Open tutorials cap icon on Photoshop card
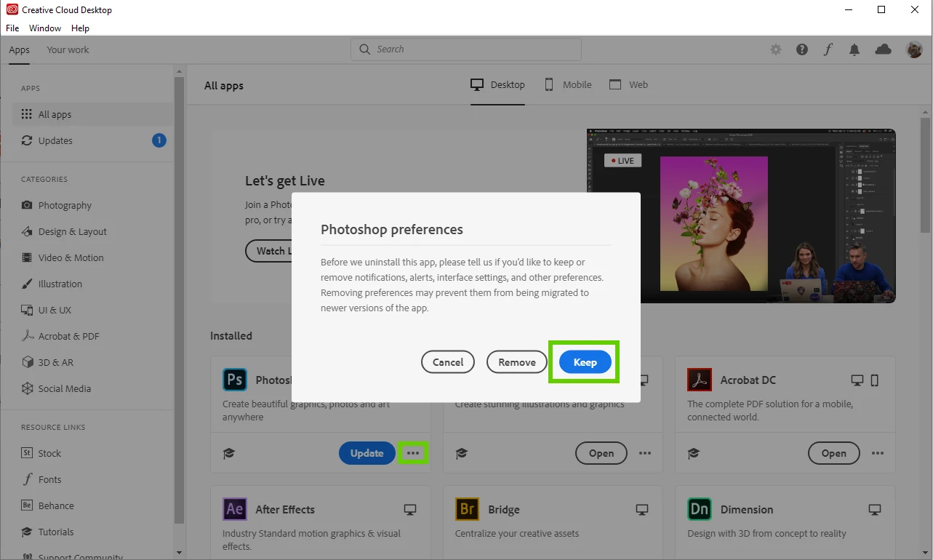The image size is (933, 560). coord(229,453)
